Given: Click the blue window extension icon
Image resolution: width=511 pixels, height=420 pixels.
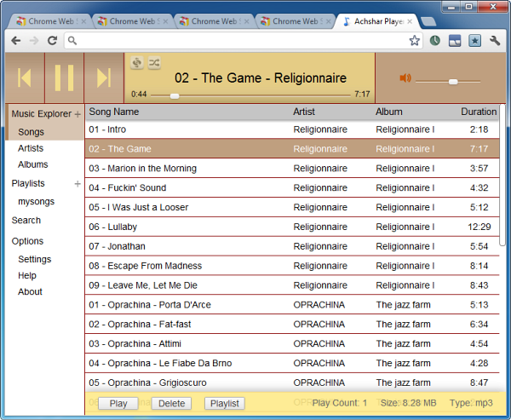Looking at the screenshot, I should pos(455,41).
